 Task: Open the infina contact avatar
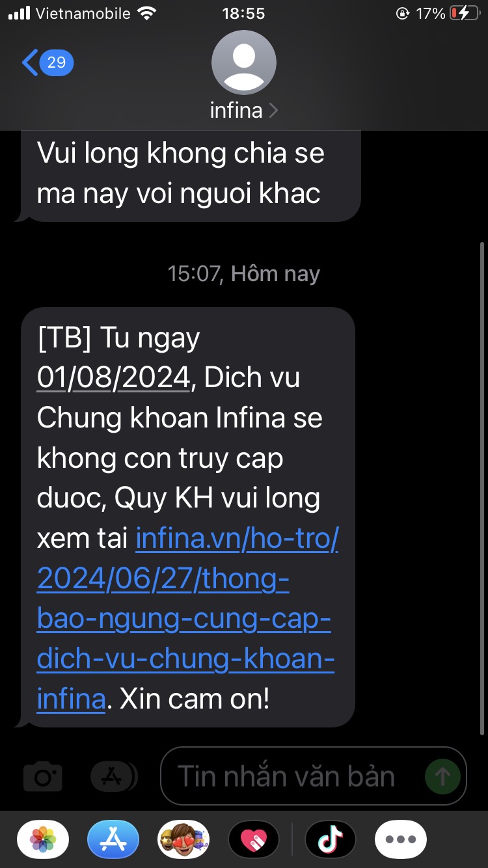pos(244,62)
